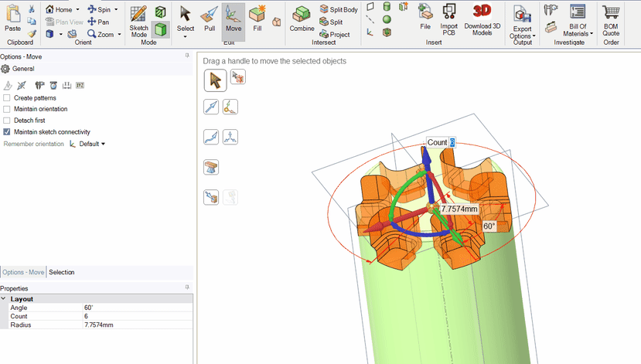This screenshot has height=364, width=641.
Task: Click the Split tool
Action: point(331,22)
